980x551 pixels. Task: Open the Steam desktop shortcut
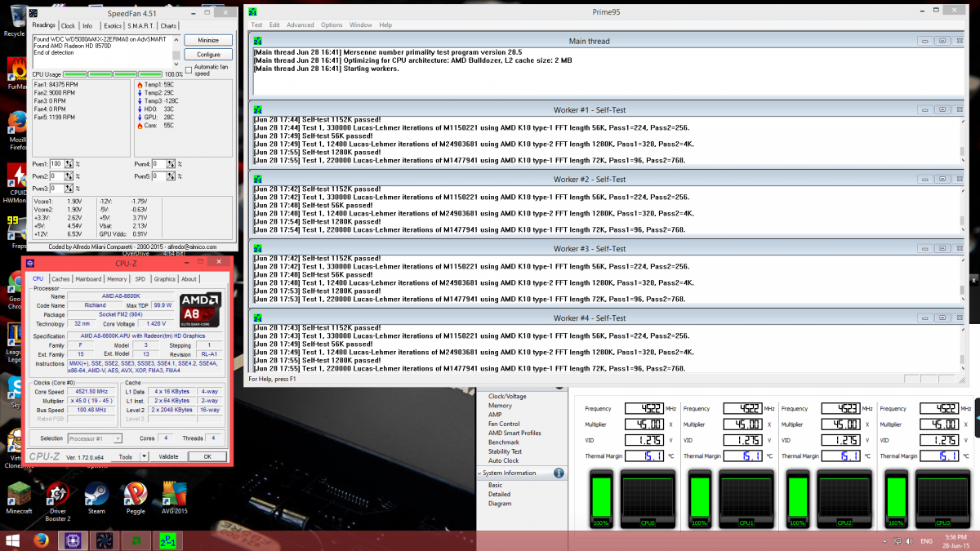tap(96, 498)
